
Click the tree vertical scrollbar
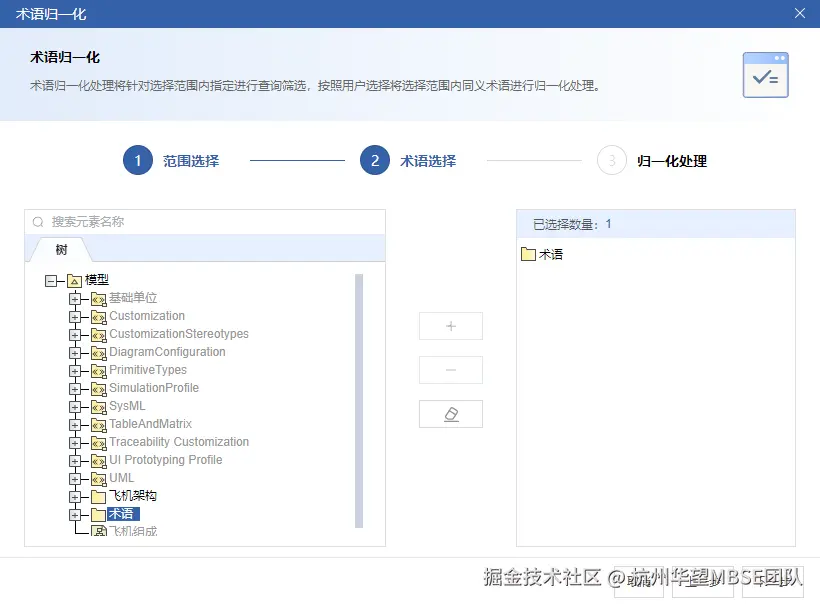359,401
